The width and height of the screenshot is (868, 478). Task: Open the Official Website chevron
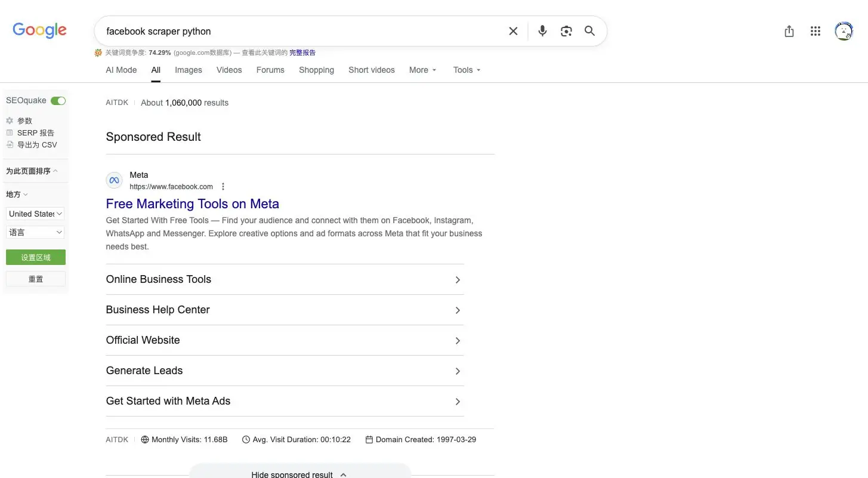click(458, 341)
